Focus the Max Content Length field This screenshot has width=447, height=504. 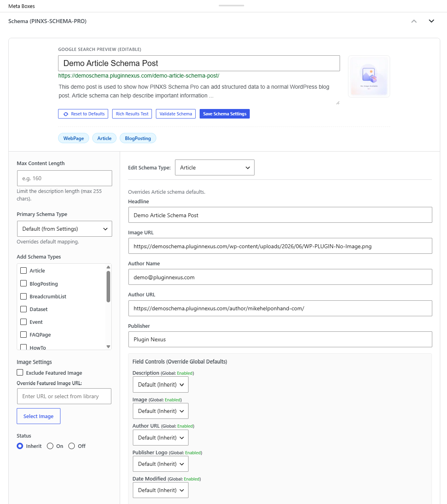pyautogui.click(x=64, y=178)
